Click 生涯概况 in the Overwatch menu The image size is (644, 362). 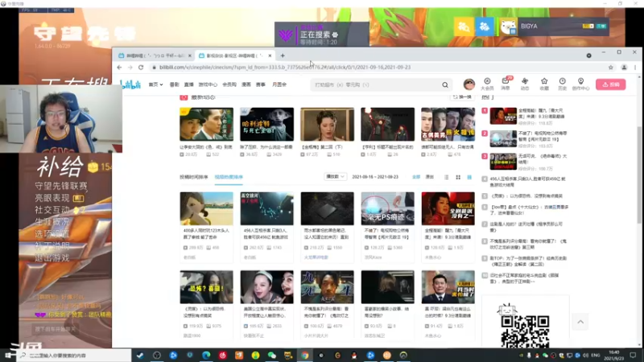tap(52, 222)
